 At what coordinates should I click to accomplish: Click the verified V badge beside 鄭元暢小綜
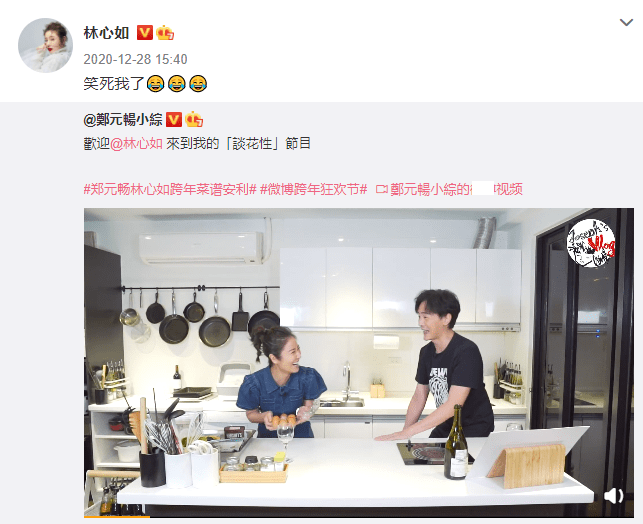174,120
